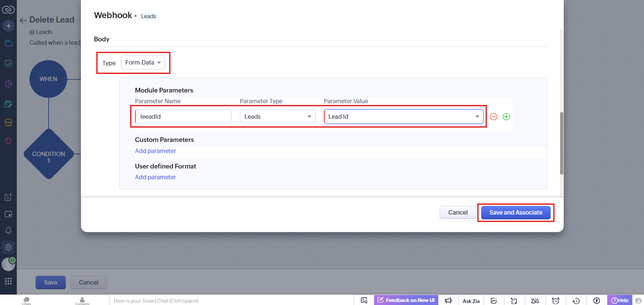Open the calendar icon in lower sidebar
644x305 pixels.
tap(8, 214)
